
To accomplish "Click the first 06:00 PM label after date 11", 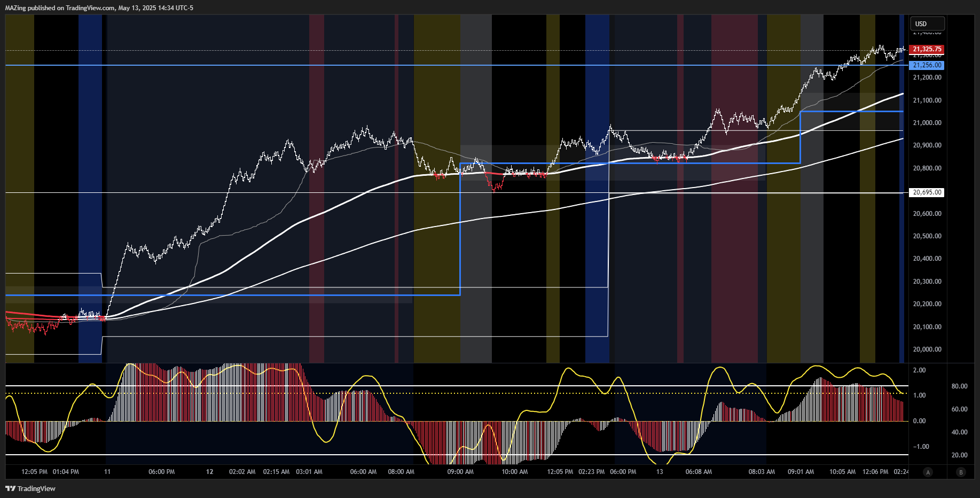I will [x=161, y=472].
